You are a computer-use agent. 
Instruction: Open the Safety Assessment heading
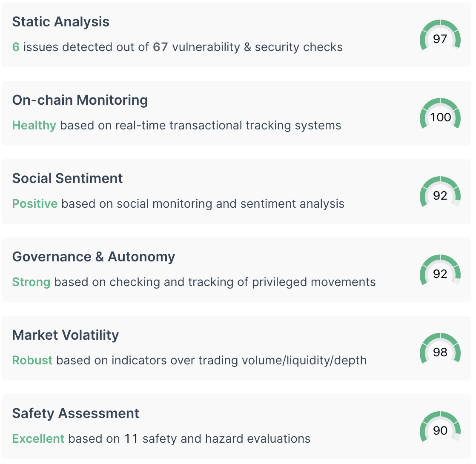[x=76, y=413]
